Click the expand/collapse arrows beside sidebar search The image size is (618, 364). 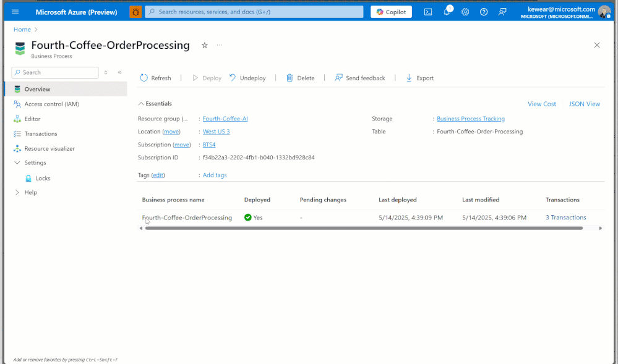pyautogui.click(x=106, y=72)
